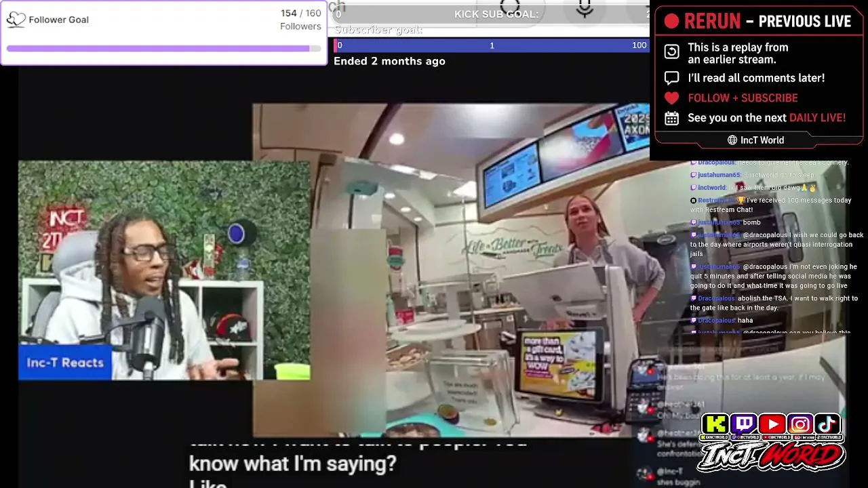Click the red RERUN recording dot
The height and width of the screenshot is (488, 868).
click(671, 22)
